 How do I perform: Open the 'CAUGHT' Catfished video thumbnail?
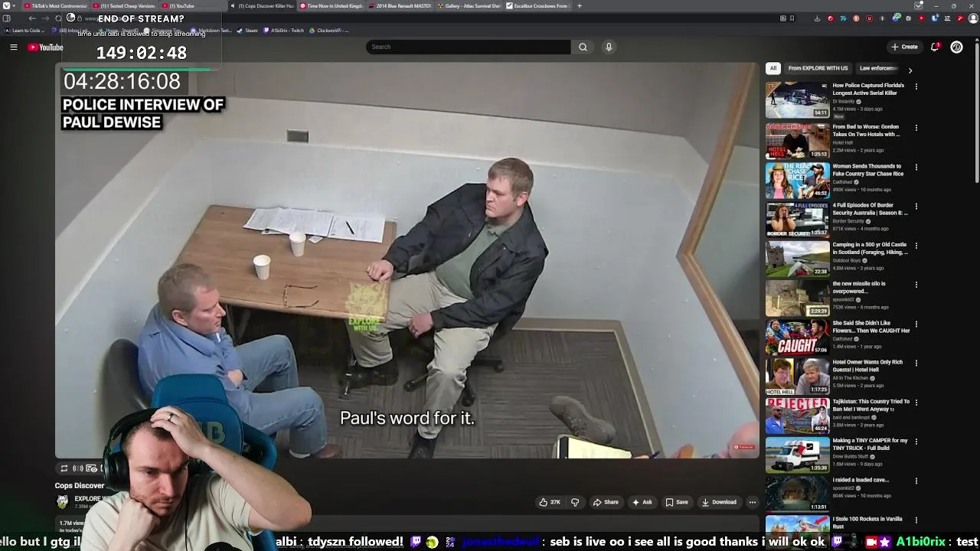(x=797, y=337)
